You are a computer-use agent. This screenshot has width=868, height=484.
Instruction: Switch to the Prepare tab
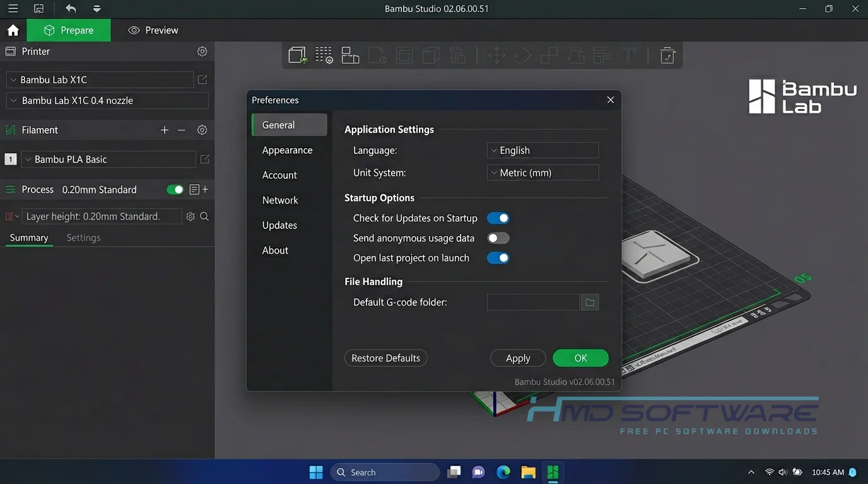point(69,30)
